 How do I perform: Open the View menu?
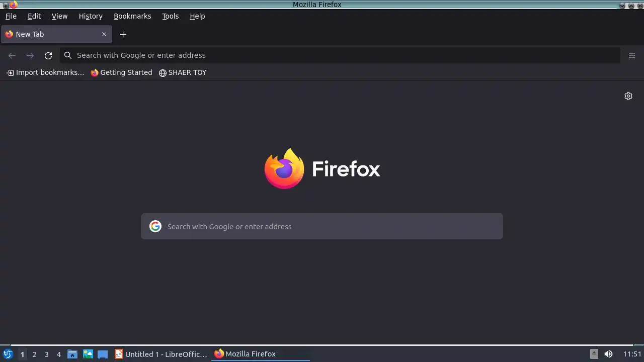pyautogui.click(x=59, y=16)
